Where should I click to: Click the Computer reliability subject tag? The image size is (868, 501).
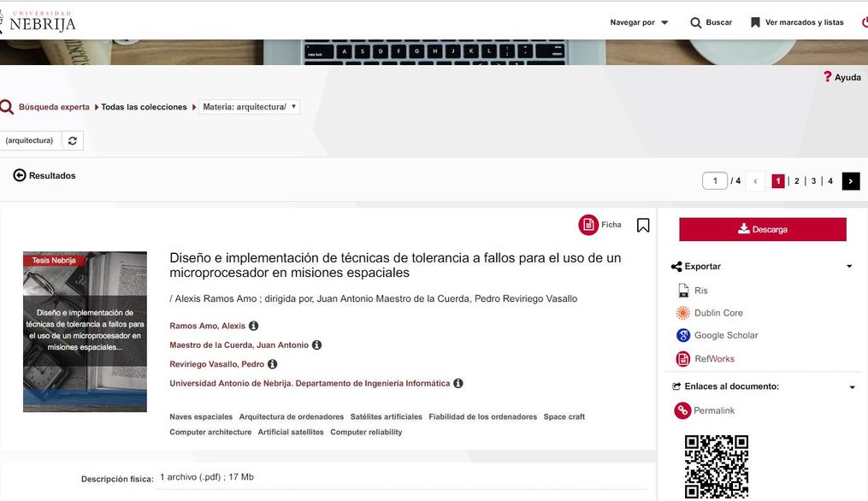(x=366, y=433)
